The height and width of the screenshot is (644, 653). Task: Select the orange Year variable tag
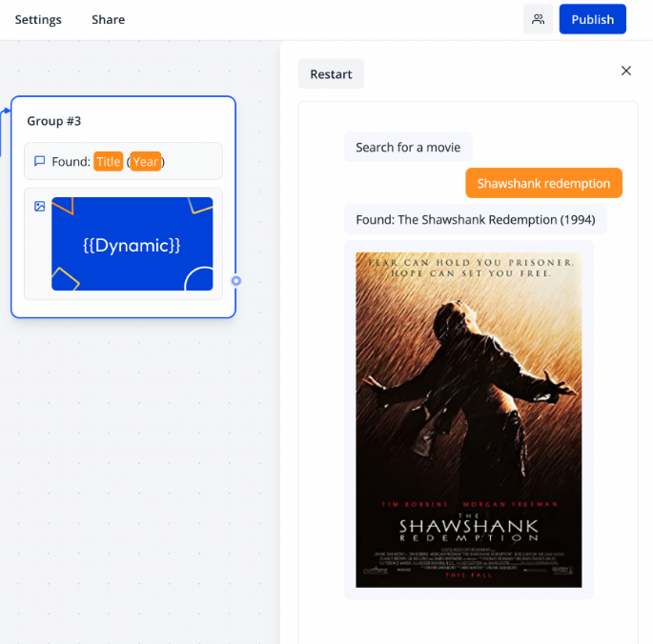coord(146,162)
